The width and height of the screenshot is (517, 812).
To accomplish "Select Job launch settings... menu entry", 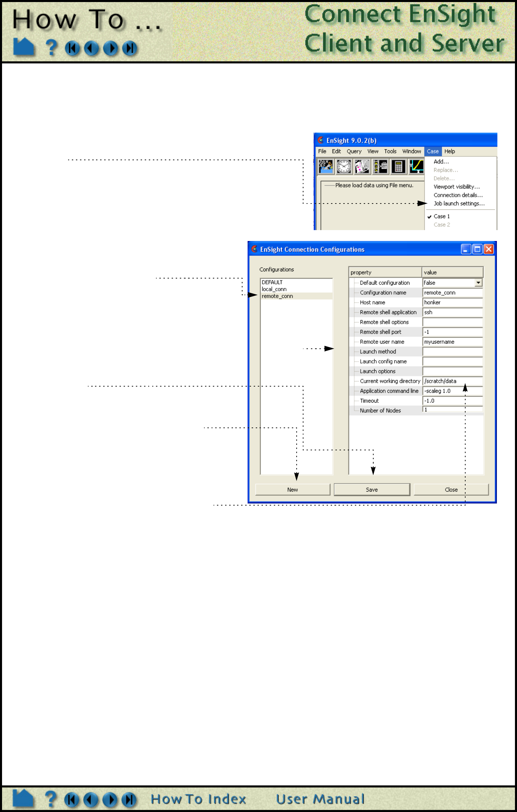I will [459, 204].
